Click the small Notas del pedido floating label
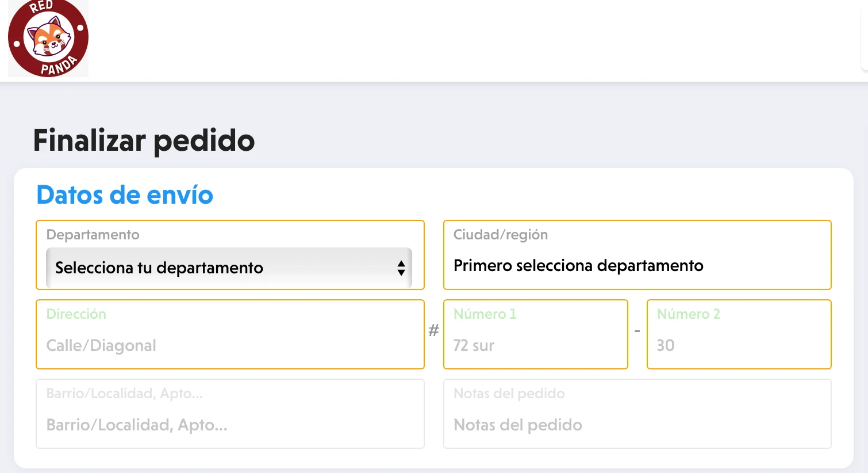The image size is (868, 473). coord(509,394)
